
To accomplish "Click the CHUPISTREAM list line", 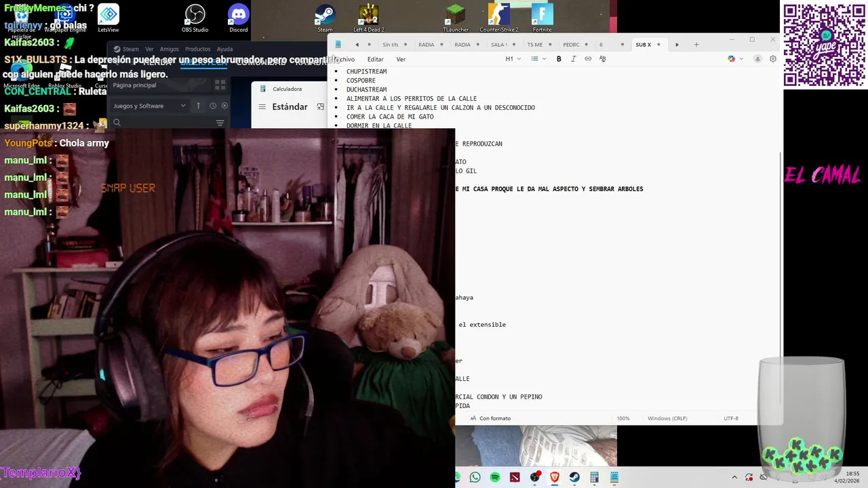I will [366, 71].
